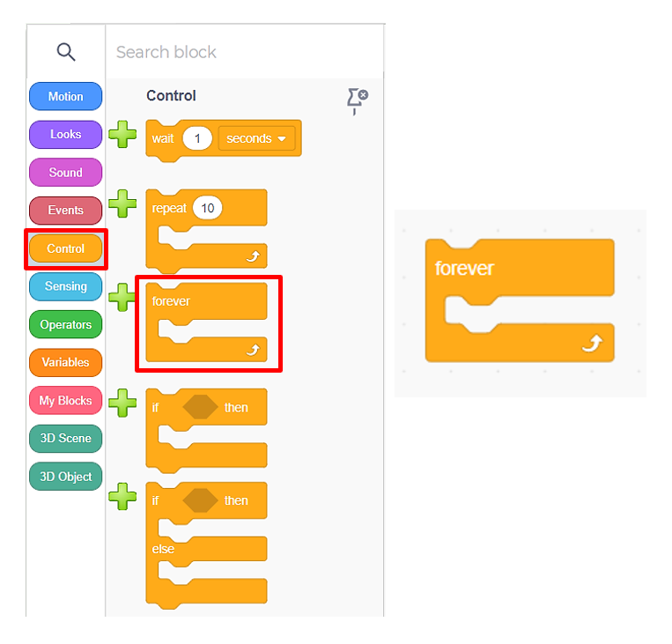Open the Sensing category
Screen dimensions: 672x644
click(x=65, y=286)
